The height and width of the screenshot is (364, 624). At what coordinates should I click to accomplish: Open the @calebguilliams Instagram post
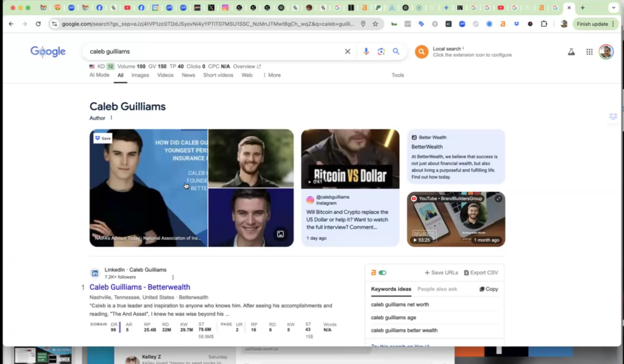click(350, 217)
